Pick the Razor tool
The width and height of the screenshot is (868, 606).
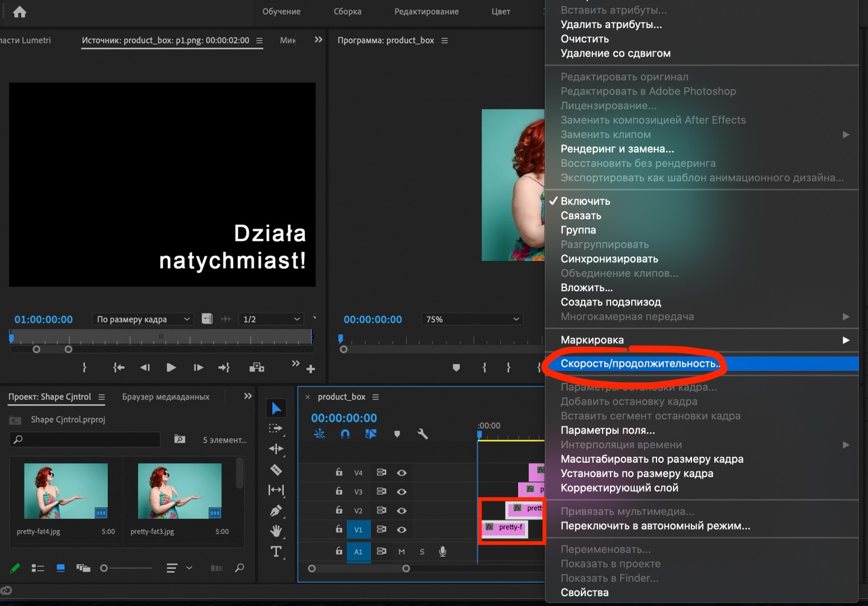tap(276, 470)
